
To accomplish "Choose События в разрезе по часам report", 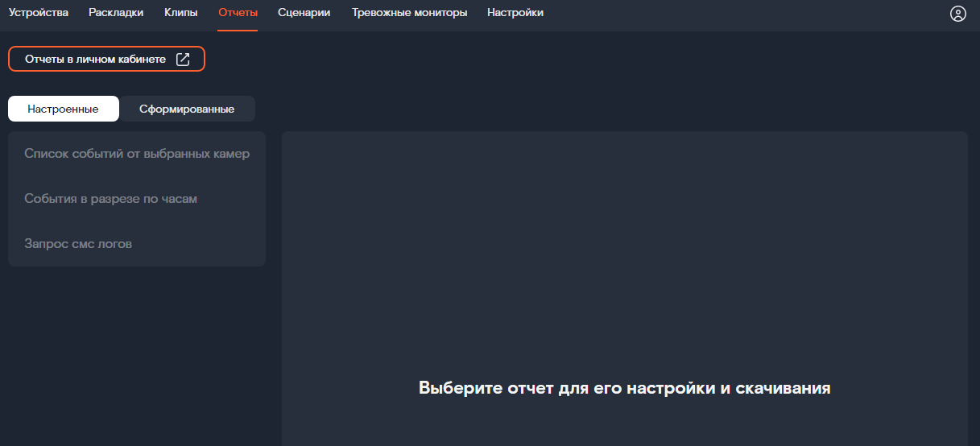I will (111, 199).
